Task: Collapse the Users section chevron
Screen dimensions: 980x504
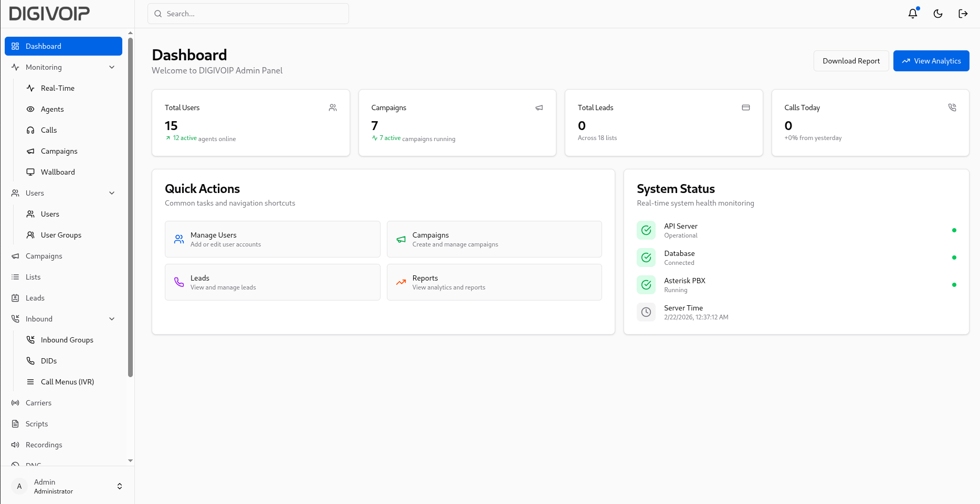Action: (112, 193)
